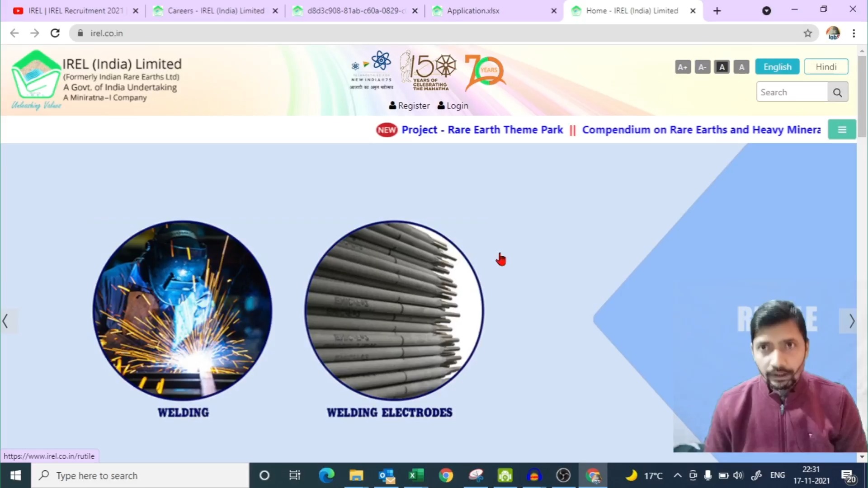Click the scrollbar up arrow
The height and width of the screenshot is (488, 868).
[x=862, y=51]
